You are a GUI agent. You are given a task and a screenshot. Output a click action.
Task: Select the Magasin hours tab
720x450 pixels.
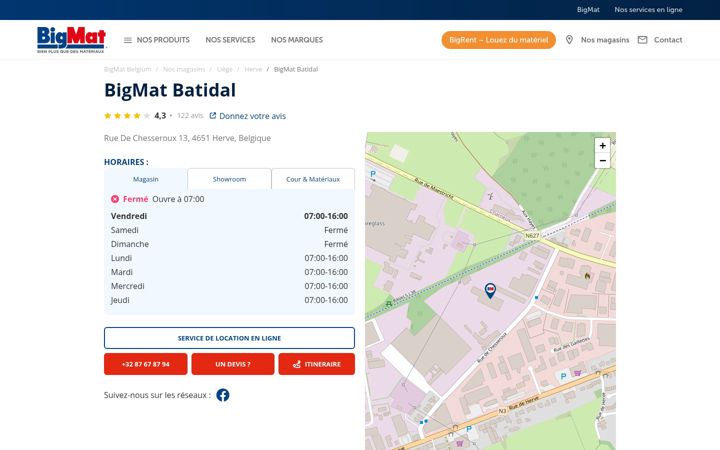tap(146, 179)
